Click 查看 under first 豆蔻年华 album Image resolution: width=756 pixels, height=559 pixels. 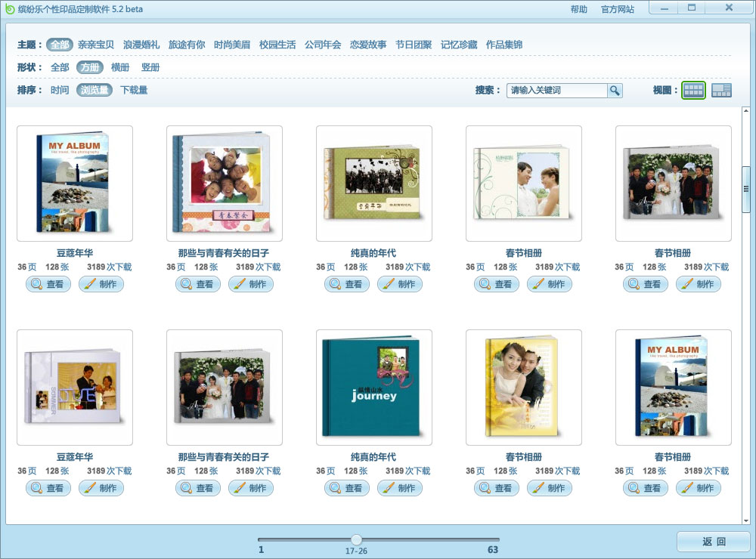pyautogui.click(x=48, y=284)
